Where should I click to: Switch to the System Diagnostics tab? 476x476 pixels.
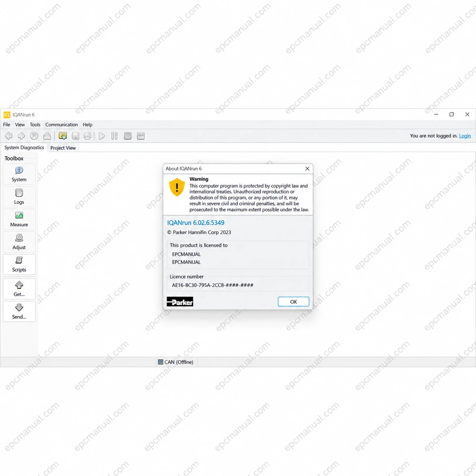pyautogui.click(x=24, y=148)
